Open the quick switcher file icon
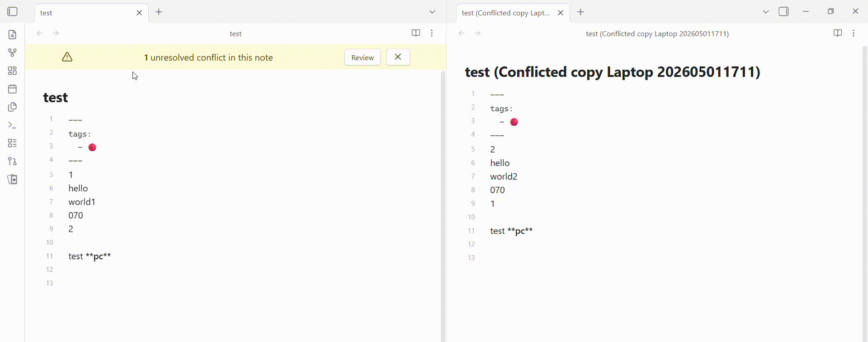Viewport: 868px width, 342px height. (x=12, y=34)
